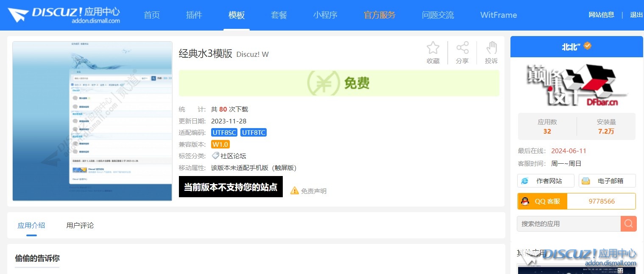Click the QQ penguin 客服 icon
644x274 pixels.
coord(525,201)
